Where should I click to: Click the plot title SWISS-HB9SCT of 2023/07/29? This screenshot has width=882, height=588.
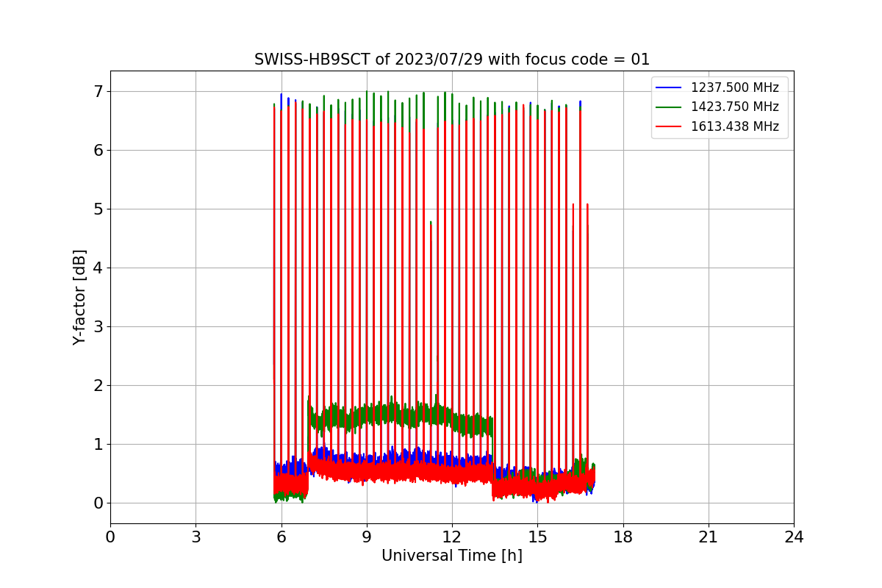click(452, 60)
